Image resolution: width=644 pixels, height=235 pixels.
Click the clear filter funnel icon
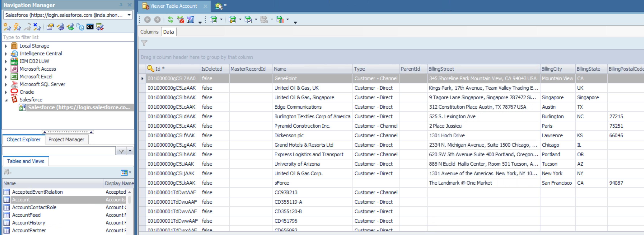click(x=181, y=20)
